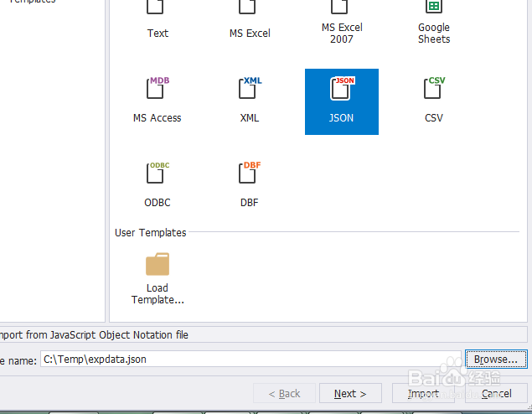Click the disabled Back button
Screen dimensions: 532x414
(284, 393)
